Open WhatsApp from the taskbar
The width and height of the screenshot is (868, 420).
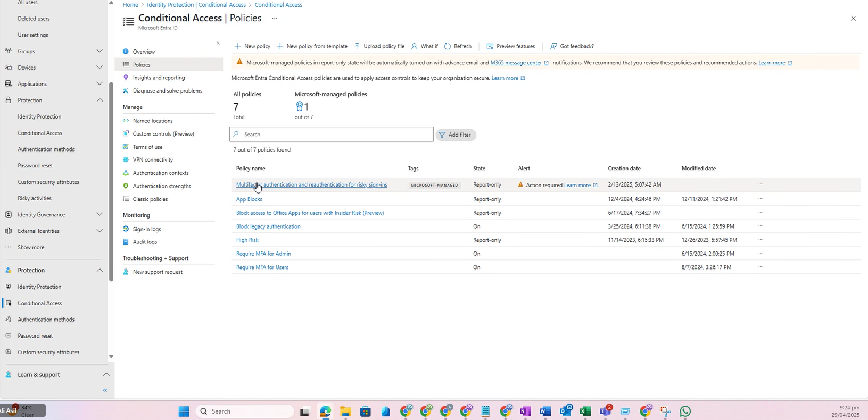685,411
